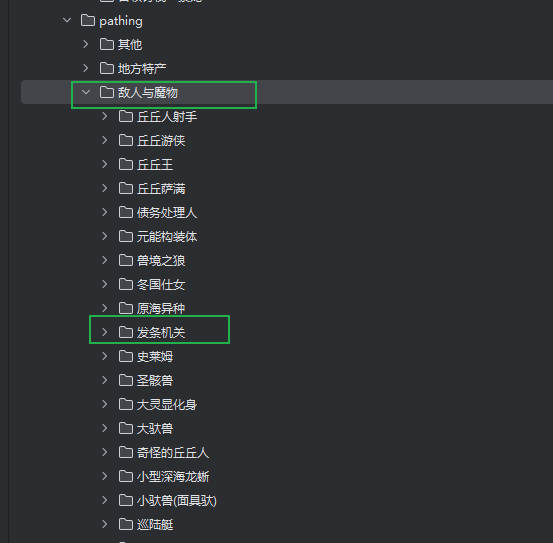Expand the 地方特产 folder arrow
Viewport: 553px width, 543px height.
86,68
